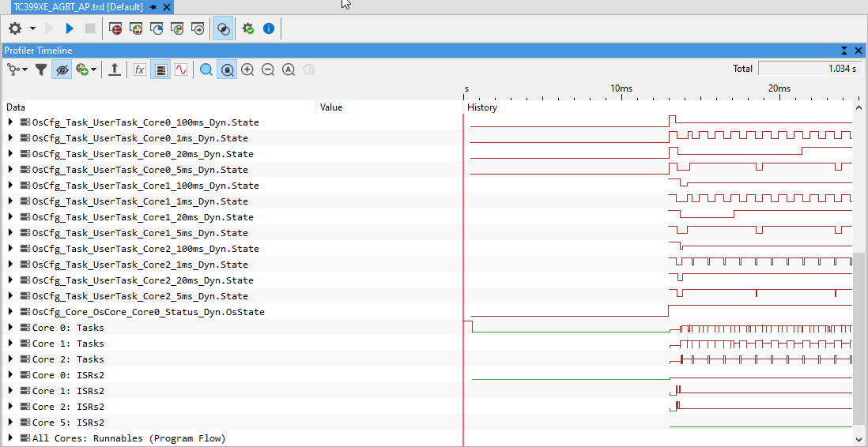
Task: Toggle the overlapping circles button
Action: point(223,28)
